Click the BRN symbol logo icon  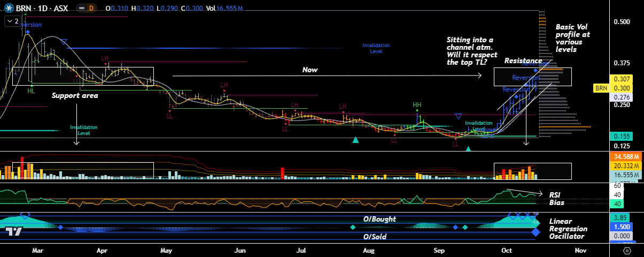click(x=9, y=8)
